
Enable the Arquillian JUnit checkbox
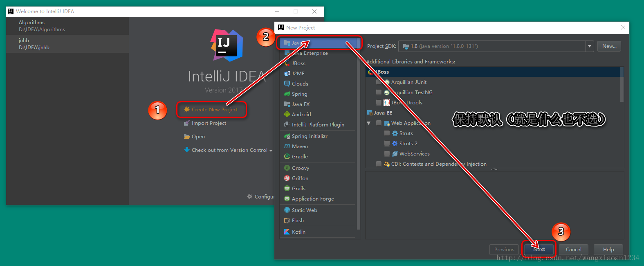379,82
